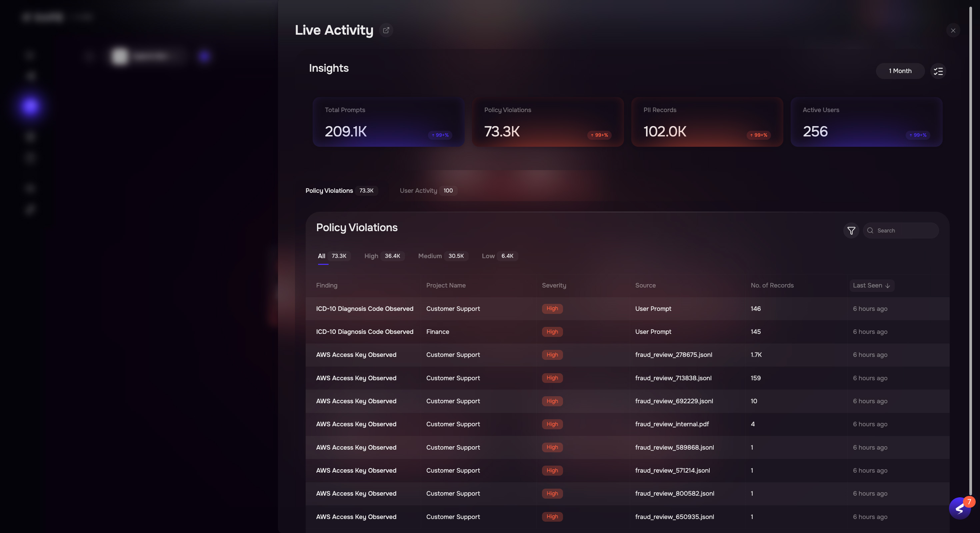Open the checklist view options icon
The image size is (980, 533).
[938, 71]
